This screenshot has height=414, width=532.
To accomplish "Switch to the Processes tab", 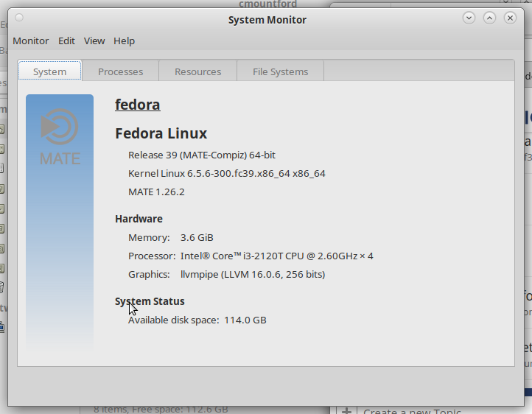I will (x=120, y=71).
